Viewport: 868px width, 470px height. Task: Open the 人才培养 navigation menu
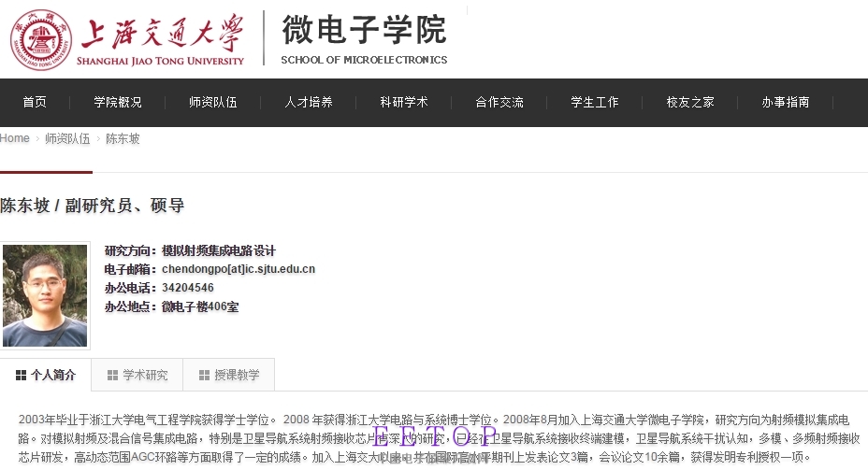coord(309,102)
